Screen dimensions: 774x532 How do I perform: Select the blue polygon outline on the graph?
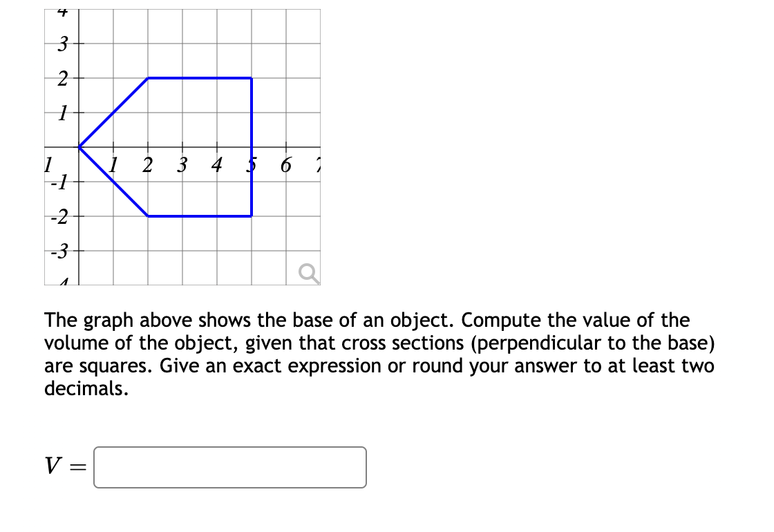pos(200,79)
